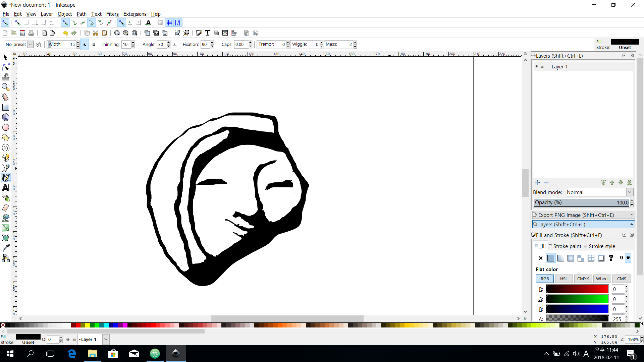644x362 pixels.
Task: Select the Zoom magnifier tool
Action: tap(5, 87)
